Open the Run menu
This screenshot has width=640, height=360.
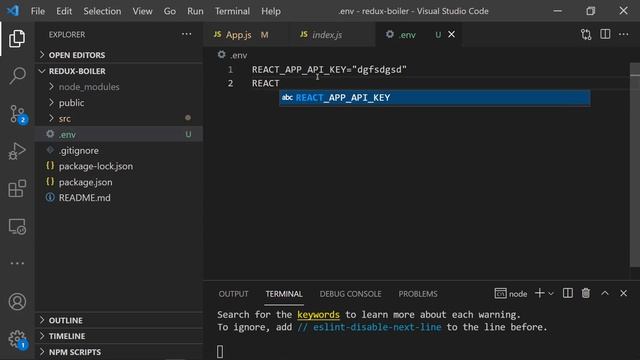pyautogui.click(x=195, y=11)
